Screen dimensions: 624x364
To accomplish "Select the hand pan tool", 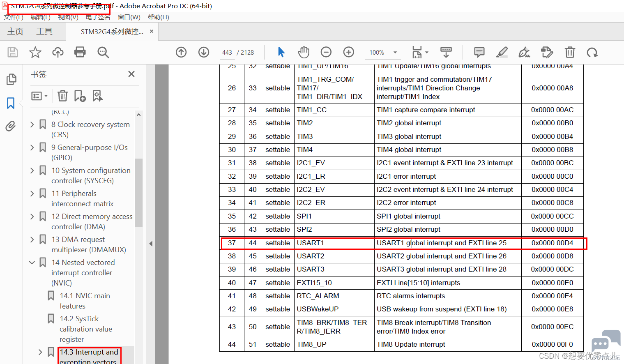I will pos(304,52).
